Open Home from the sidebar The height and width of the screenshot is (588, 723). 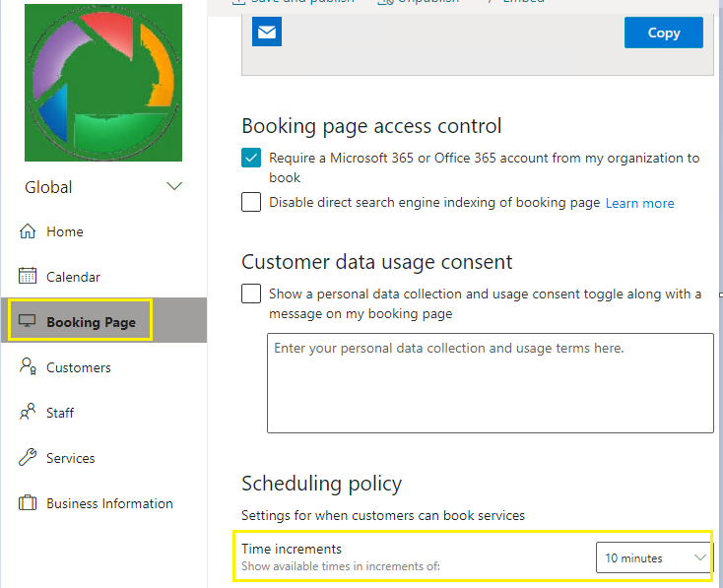pyautogui.click(x=103, y=231)
